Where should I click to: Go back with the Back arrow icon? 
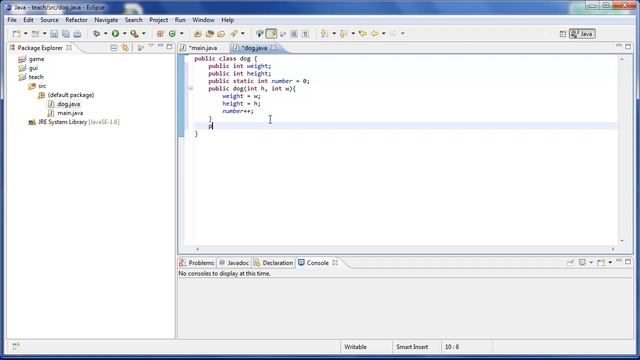pyautogui.click(x=374, y=34)
